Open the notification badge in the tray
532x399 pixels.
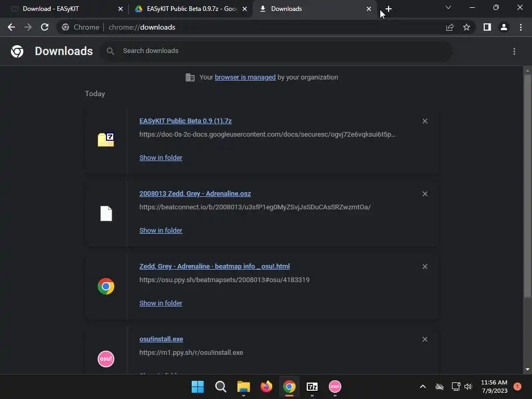[517, 387]
